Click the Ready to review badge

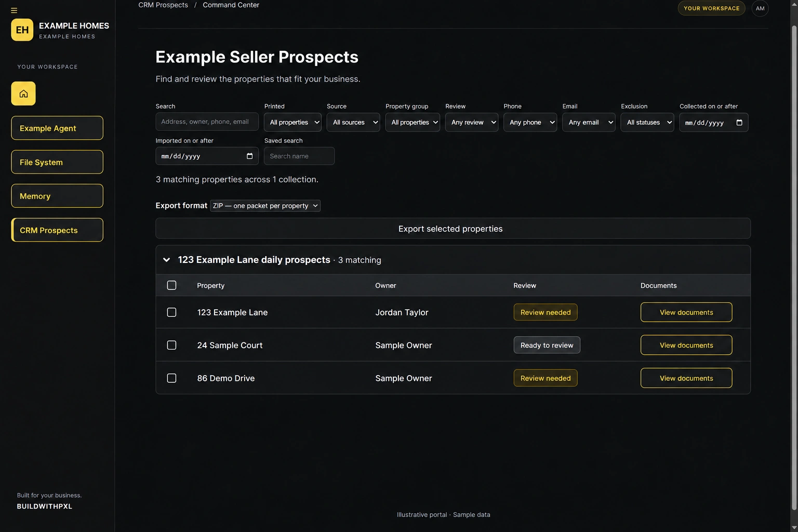click(547, 345)
